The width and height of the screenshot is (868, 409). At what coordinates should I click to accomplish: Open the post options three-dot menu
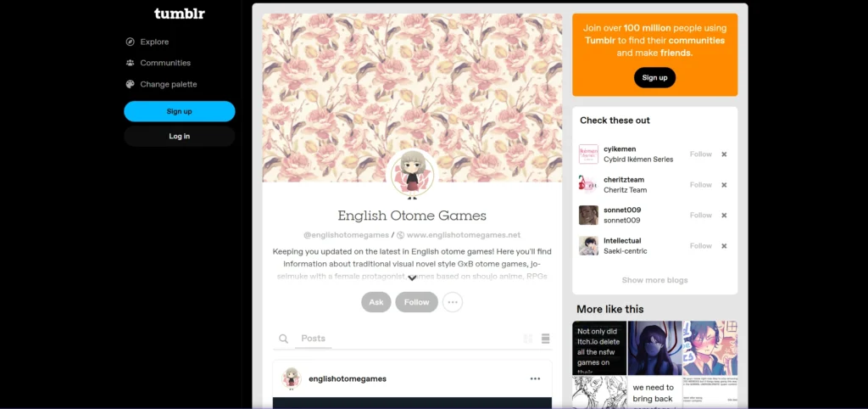click(x=535, y=378)
